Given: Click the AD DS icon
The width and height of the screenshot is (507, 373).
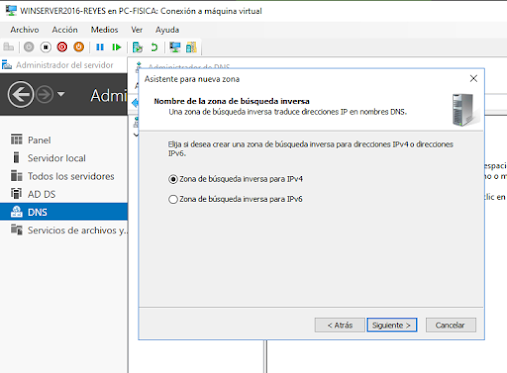Looking at the screenshot, I should pos(16,193).
